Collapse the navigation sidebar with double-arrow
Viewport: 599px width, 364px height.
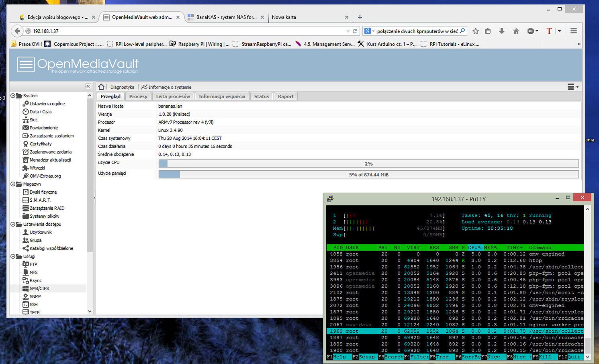[88, 86]
